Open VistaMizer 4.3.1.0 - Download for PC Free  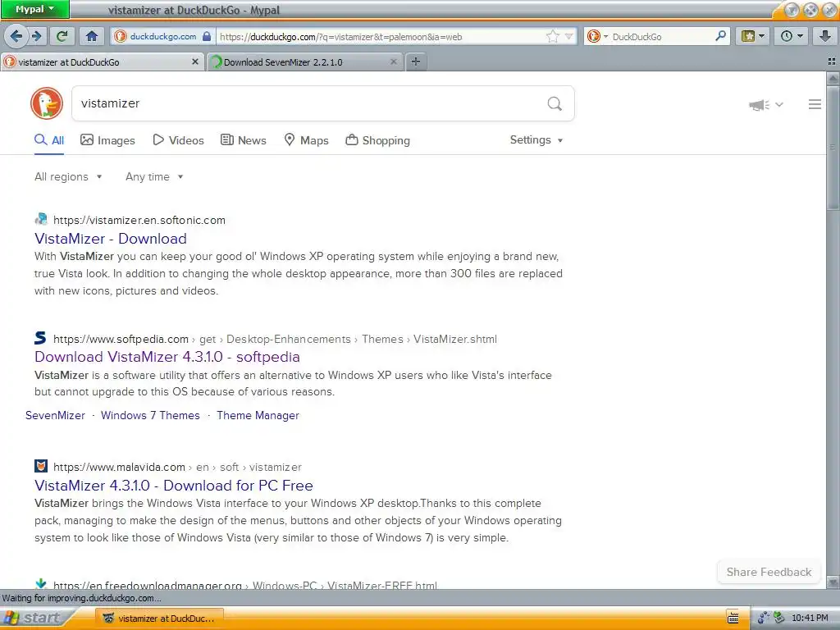174,486
